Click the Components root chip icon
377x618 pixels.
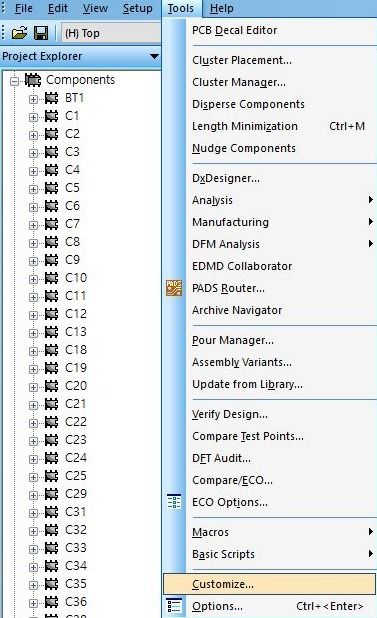click(33, 80)
